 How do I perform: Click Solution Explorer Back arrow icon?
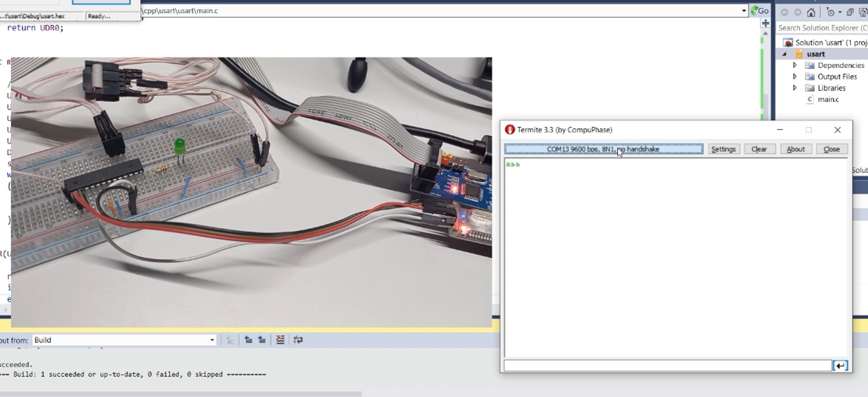[x=784, y=12]
